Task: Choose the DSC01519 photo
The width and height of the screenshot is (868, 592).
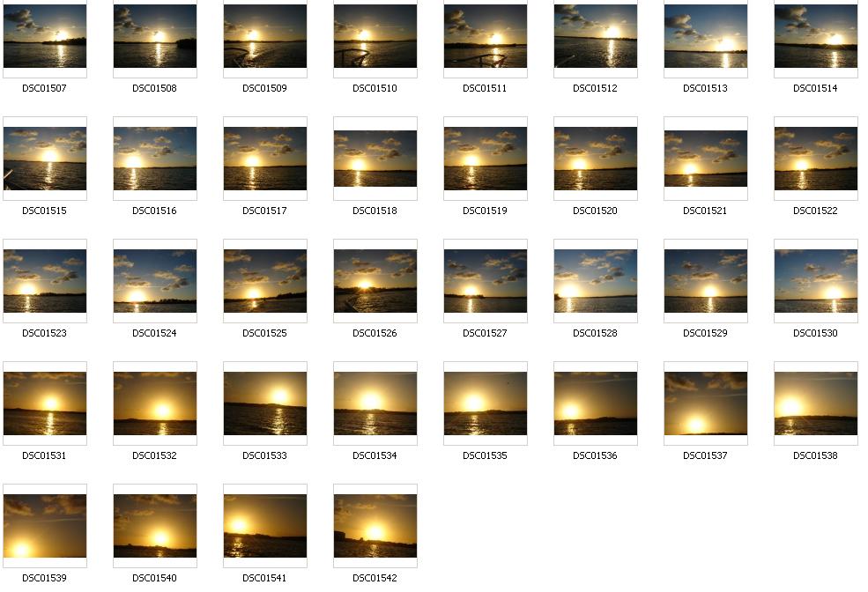Action: (486, 159)
